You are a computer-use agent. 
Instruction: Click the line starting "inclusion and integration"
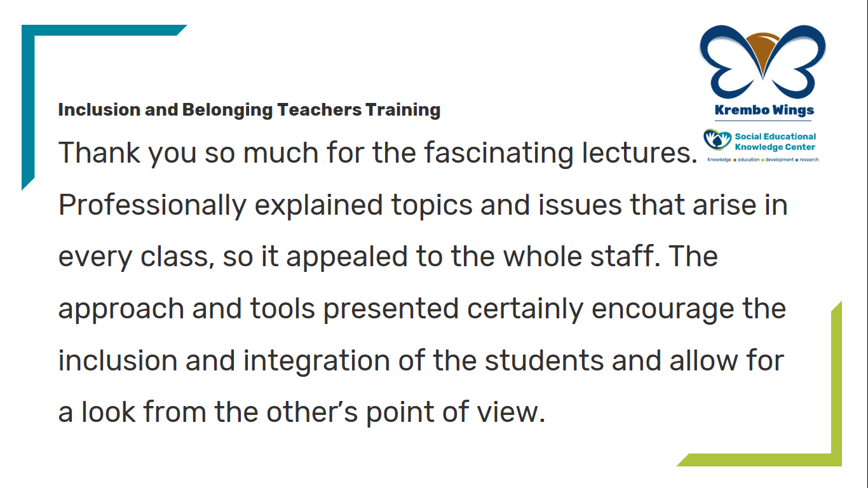pos(421,361)
